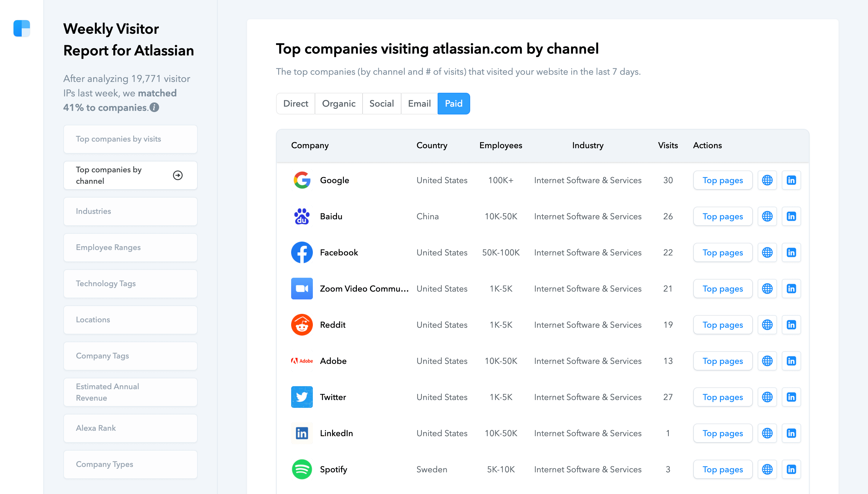Screen dimensions: 868x494
Task: Click Top pages button for Twitter
Action: (x=723, y=397)
